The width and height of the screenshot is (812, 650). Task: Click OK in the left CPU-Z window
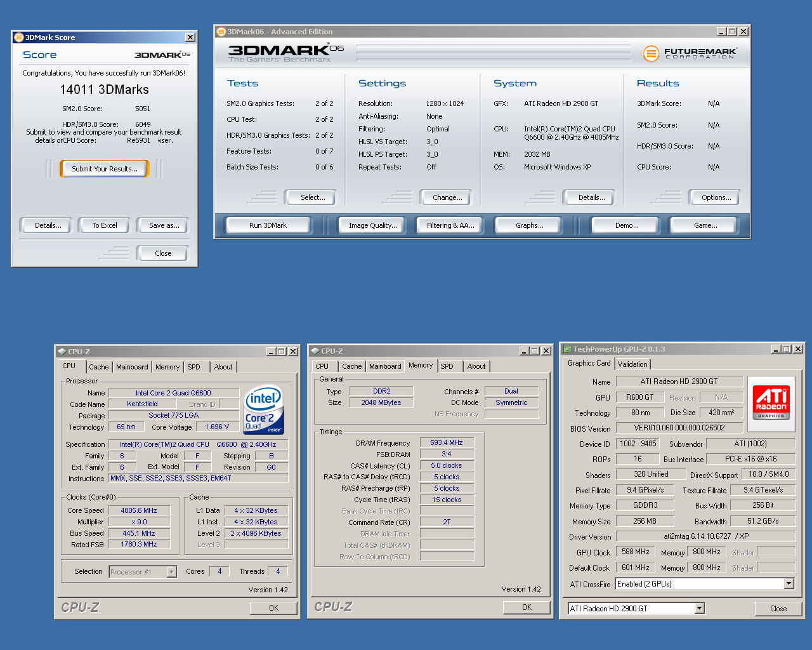[273, 608]
